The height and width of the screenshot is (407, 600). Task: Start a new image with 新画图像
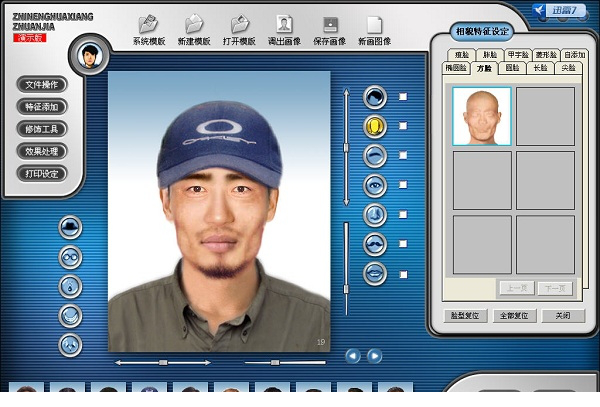point(374,30)
